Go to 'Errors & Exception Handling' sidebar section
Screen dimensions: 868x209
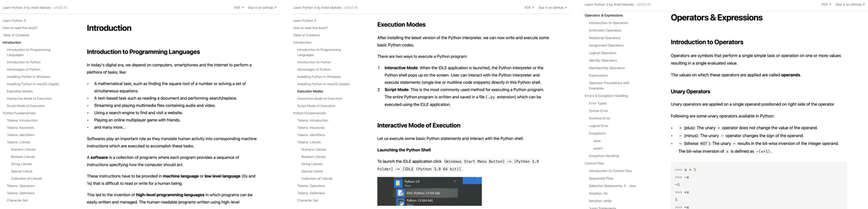[606, 96]
